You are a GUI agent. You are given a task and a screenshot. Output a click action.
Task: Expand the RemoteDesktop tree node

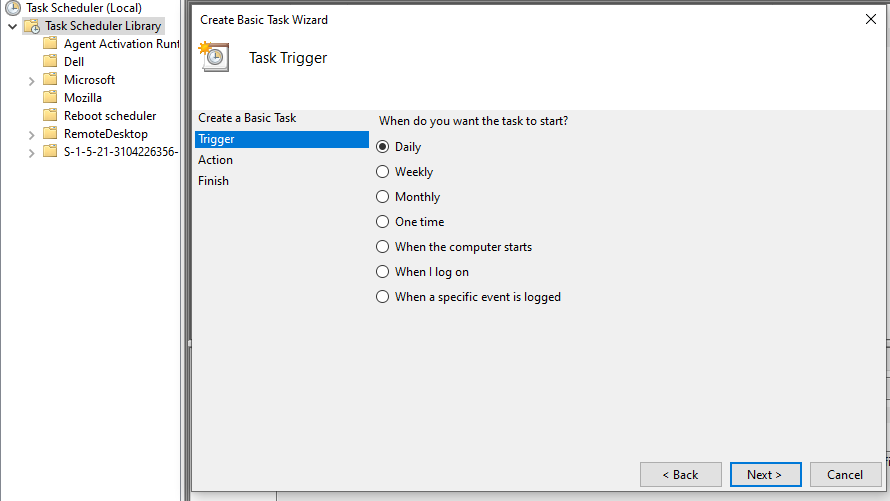pyautogui.click(x=32, y=135)
